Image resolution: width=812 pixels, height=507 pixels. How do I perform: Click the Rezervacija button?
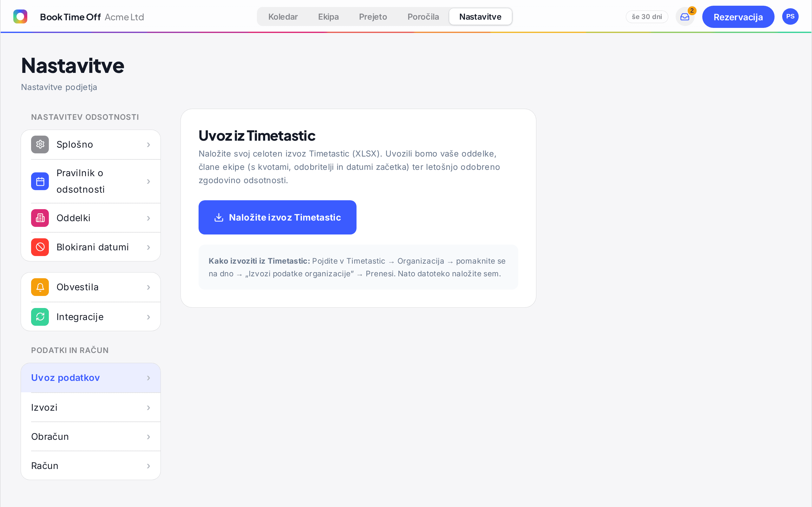point(738,17)
